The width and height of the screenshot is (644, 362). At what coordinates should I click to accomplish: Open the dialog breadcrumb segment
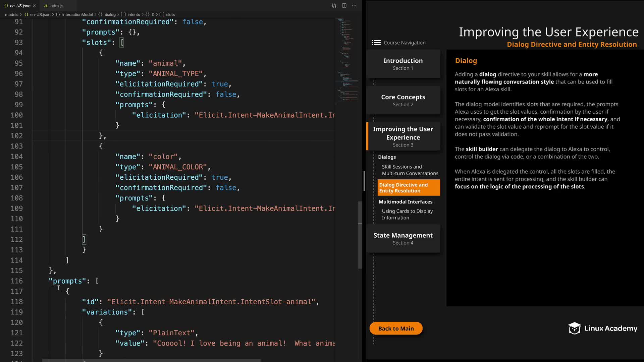(110, 14)
